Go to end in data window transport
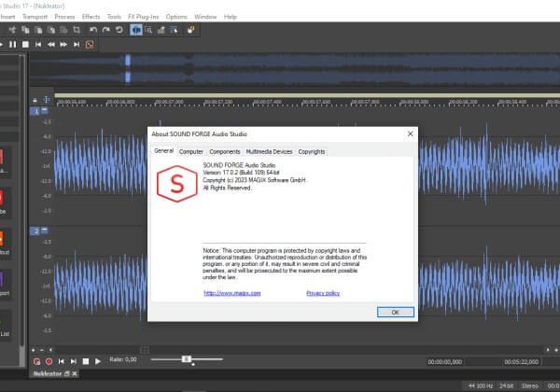Viewport: 560px width, 392px height. (x=73, y=361)
